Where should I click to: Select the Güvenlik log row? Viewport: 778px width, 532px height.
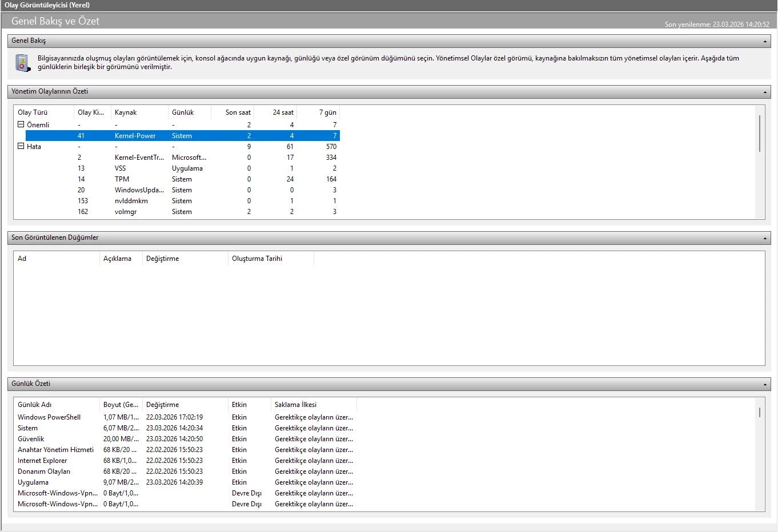tap(186, 439)
